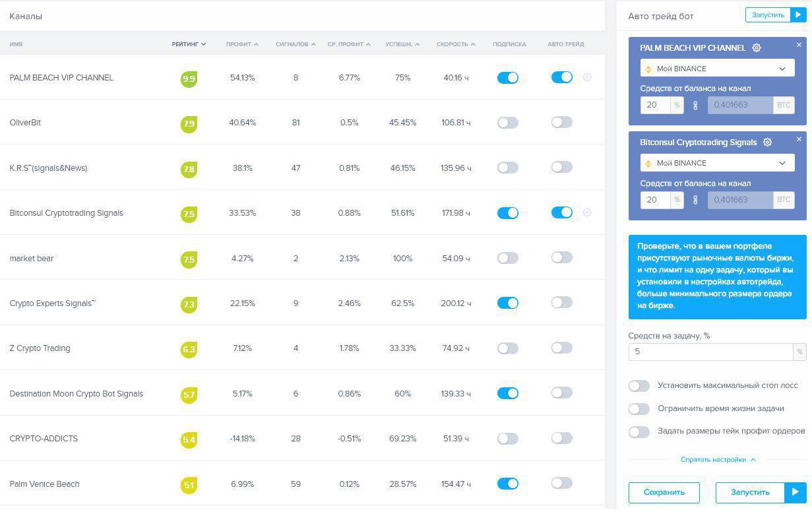Enable auto trade for market bear

point(561,257)
